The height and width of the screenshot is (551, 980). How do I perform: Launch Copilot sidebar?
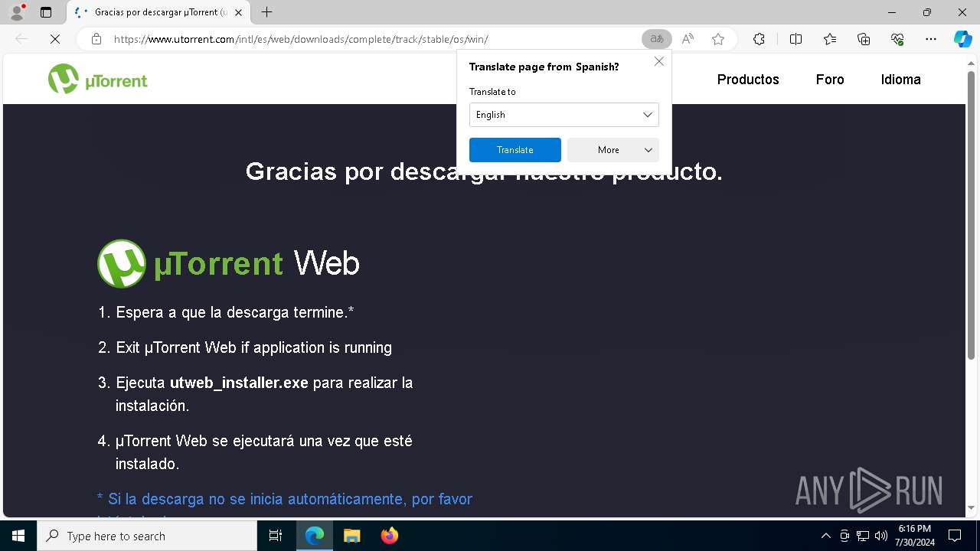pos(962,39)
